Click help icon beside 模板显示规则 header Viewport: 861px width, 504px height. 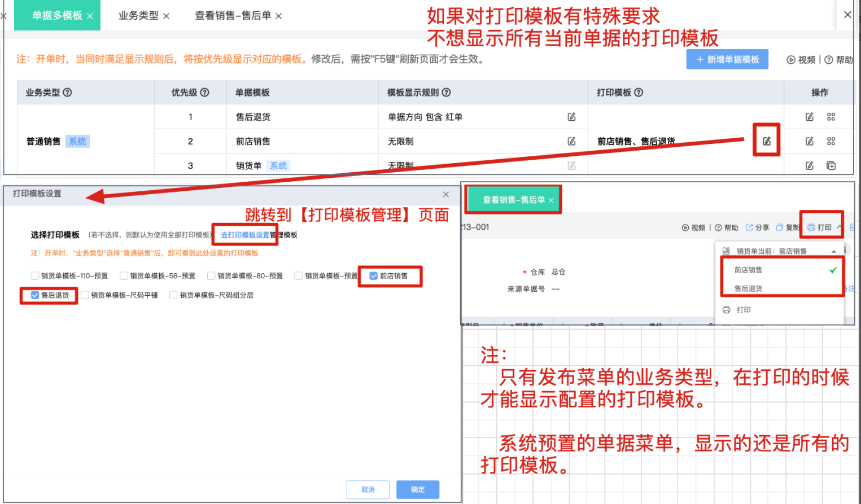click(x=446, y=93)
